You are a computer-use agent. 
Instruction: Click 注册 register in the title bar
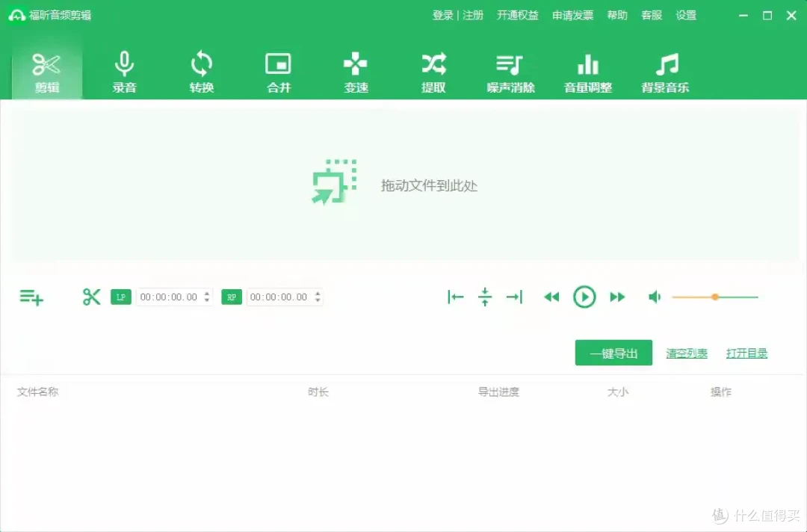473,16
